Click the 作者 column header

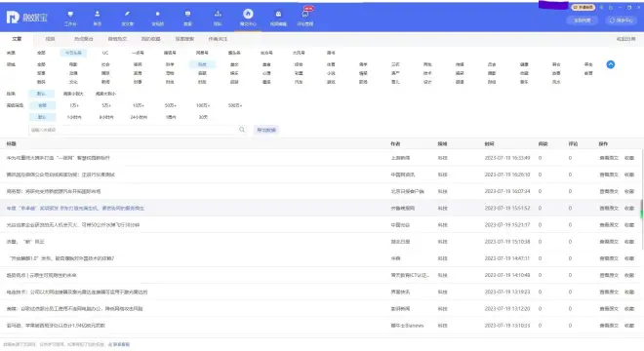[x=395, y=143]
